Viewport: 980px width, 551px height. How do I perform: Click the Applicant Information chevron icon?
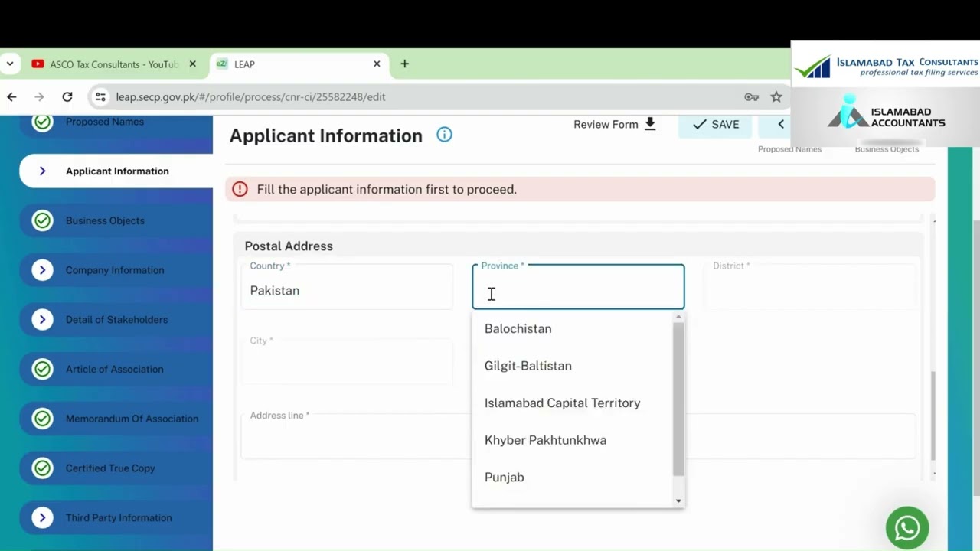(x=43, y=171)
